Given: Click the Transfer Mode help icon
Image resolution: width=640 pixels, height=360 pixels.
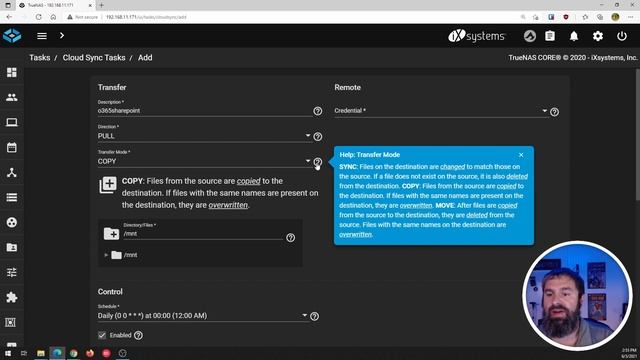Looking at the screenshot, I should 318,162.
